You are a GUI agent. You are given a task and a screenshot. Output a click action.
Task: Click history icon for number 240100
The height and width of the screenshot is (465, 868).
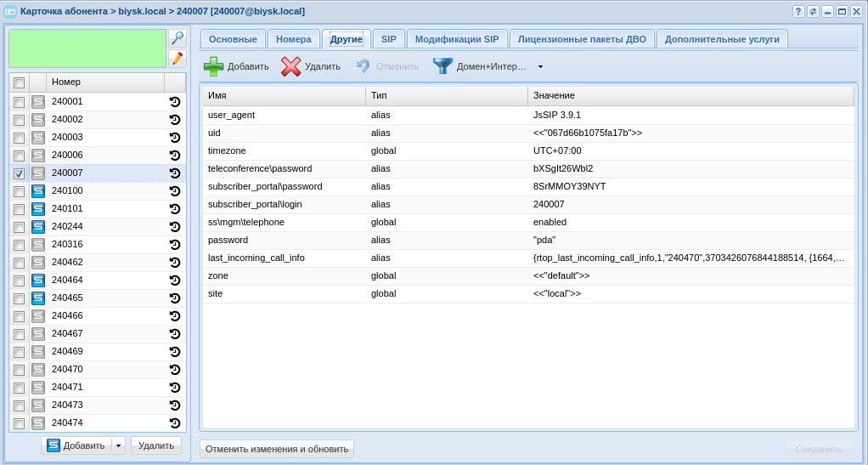coord(175,191)
